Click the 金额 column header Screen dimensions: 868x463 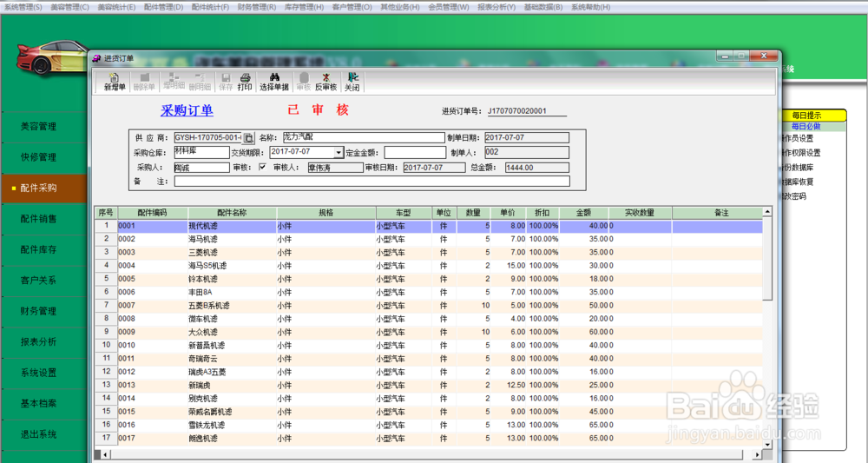(584, 213)
